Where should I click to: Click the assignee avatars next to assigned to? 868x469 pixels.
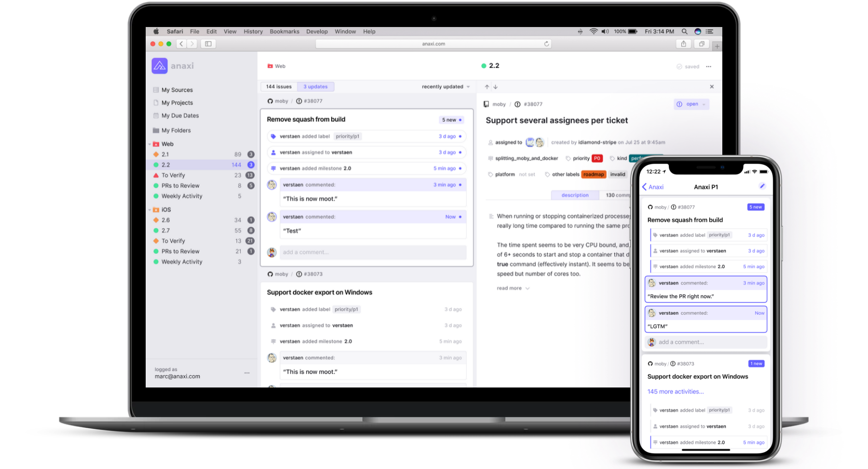coord(535,142)
